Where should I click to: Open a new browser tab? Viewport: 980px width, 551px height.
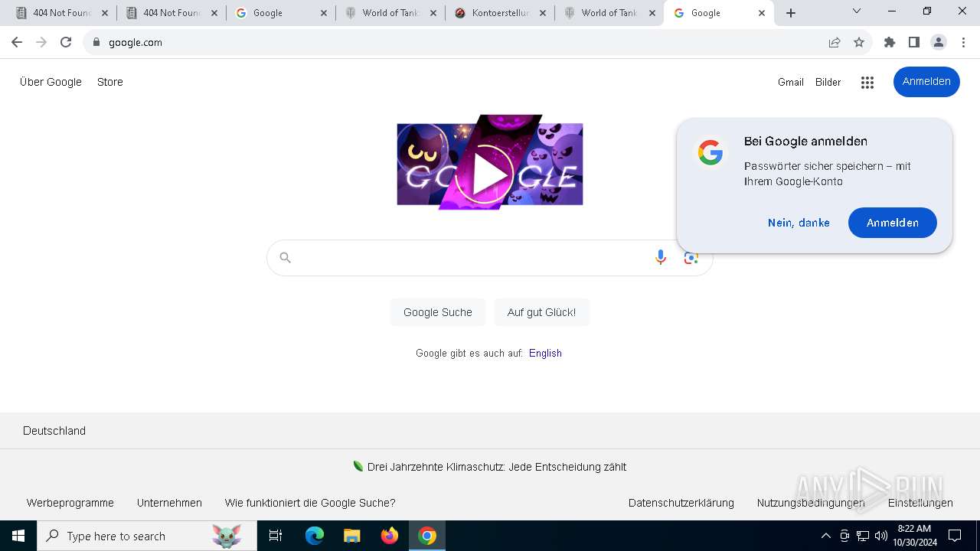coord(791,12)
